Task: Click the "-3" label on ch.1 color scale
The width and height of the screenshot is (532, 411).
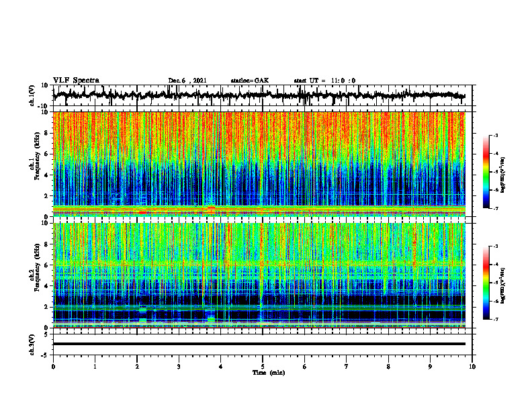Action: (495, 135)
